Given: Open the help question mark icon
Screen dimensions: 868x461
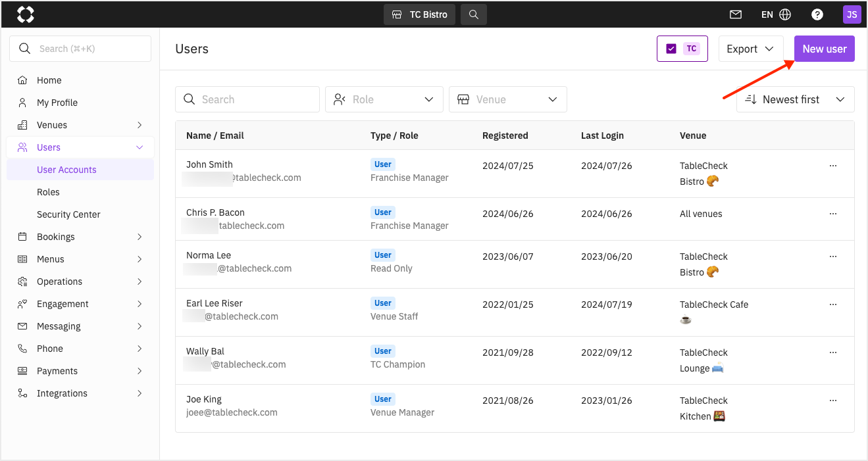Looking at the screenshot, I should [x=817, y=14].
